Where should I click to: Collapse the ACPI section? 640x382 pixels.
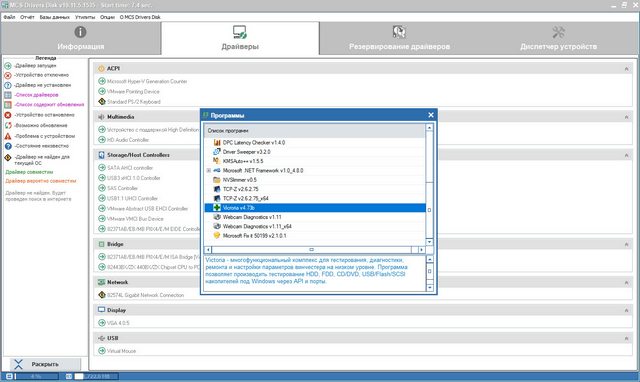tap(626, 69)
